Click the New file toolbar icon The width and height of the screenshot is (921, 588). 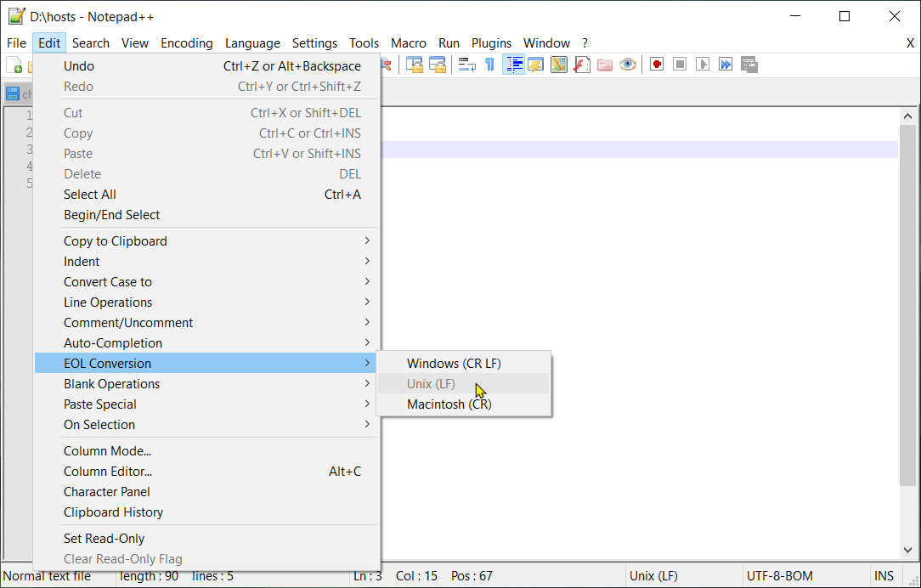(x=14, y=65)
